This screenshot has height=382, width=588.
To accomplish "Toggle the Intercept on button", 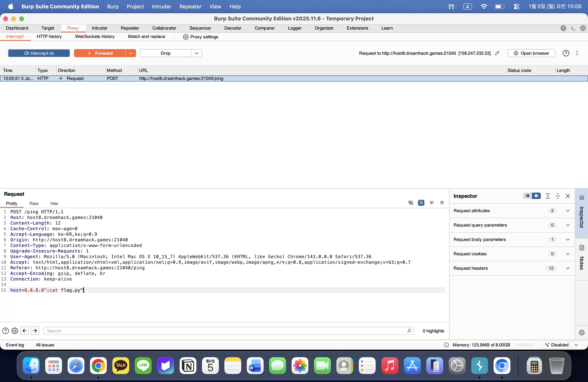I will 39,53.
